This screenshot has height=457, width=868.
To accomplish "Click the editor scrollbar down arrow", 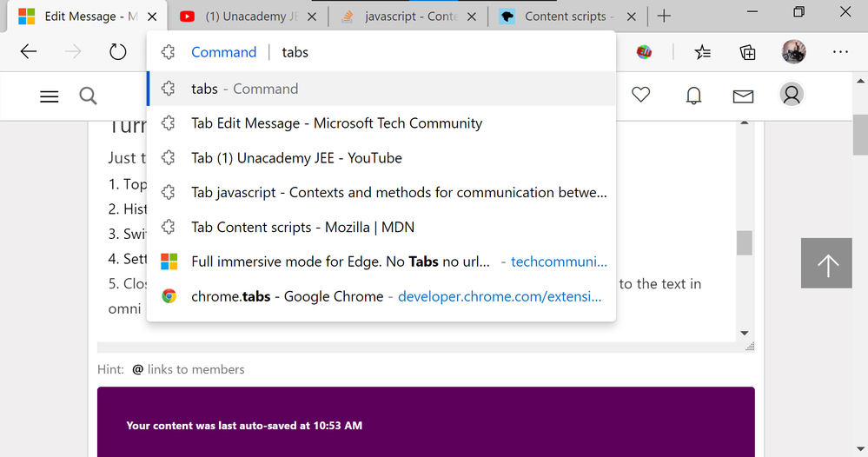I will point(745,333).
